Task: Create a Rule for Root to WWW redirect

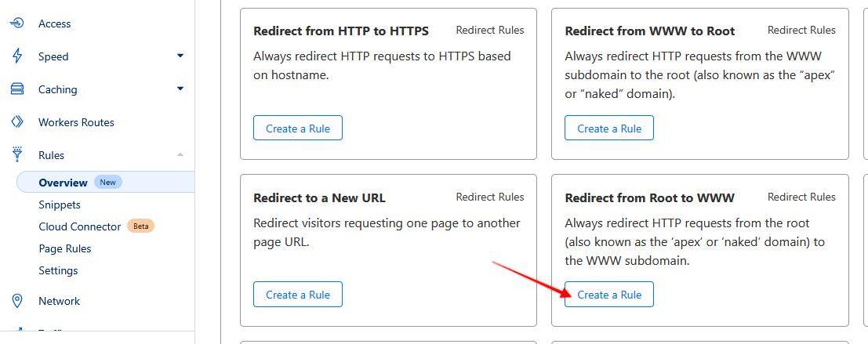Action: (609, 294)
